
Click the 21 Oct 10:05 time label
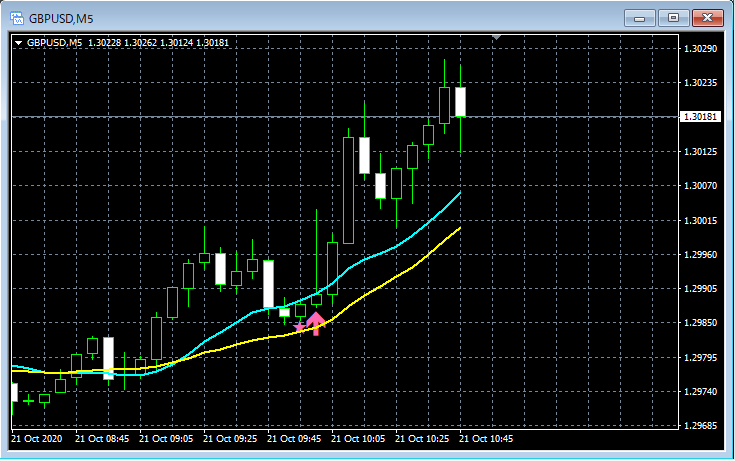(x=358, y=439)
